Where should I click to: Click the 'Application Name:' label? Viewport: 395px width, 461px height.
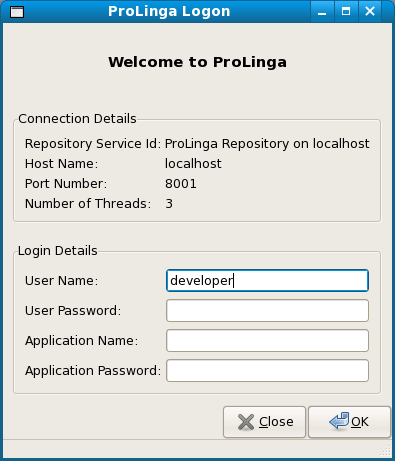pyautogui.click(x=81, y=341)
